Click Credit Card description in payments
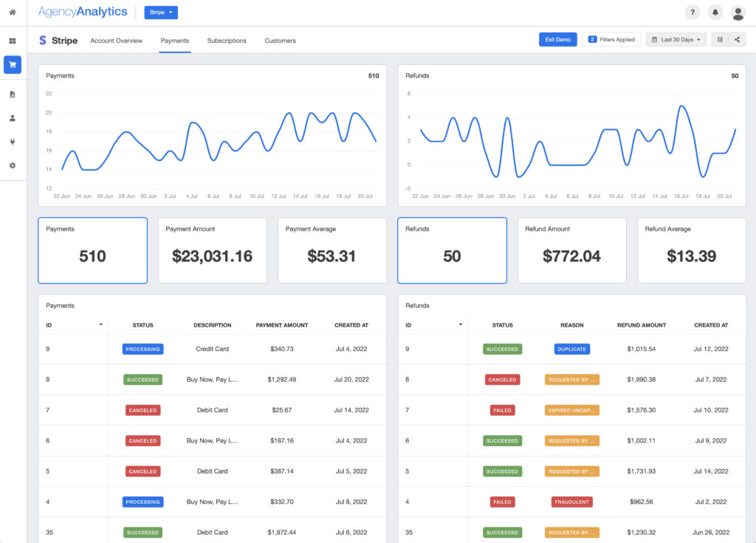 click(x=212, y=349)
